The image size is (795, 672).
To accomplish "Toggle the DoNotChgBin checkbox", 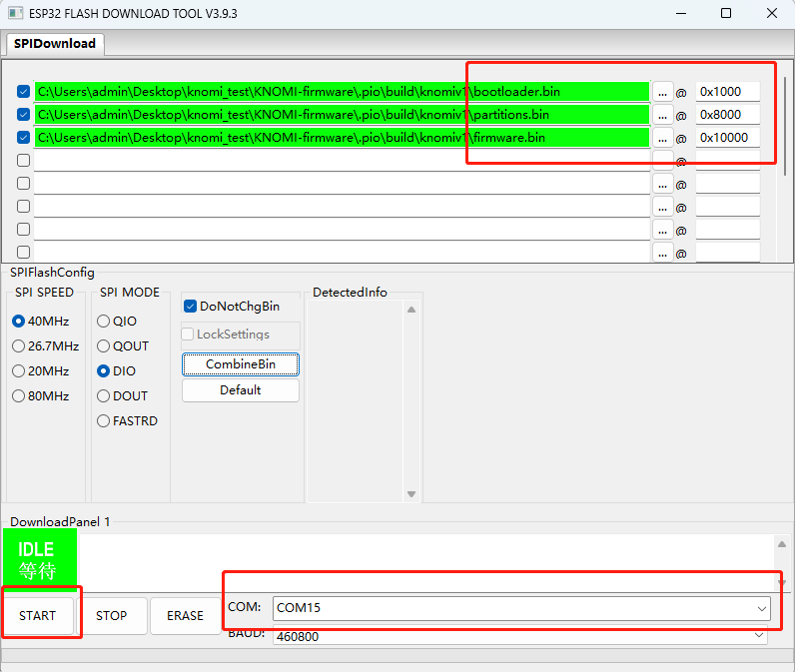I will (x=191, y=307).
